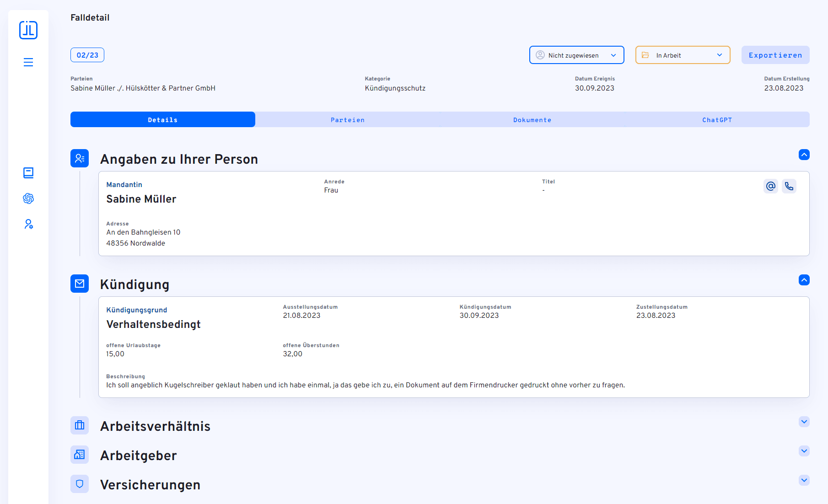Click the Anrede value Frau
The image size is (828, 504).
coord(331,190)
